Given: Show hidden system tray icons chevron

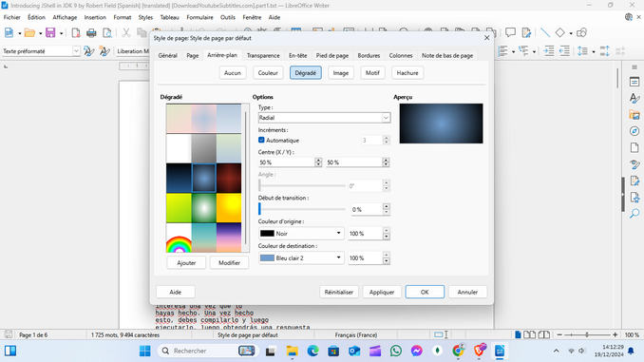Looking at the screenshot, I should click(x=556, y=351).
